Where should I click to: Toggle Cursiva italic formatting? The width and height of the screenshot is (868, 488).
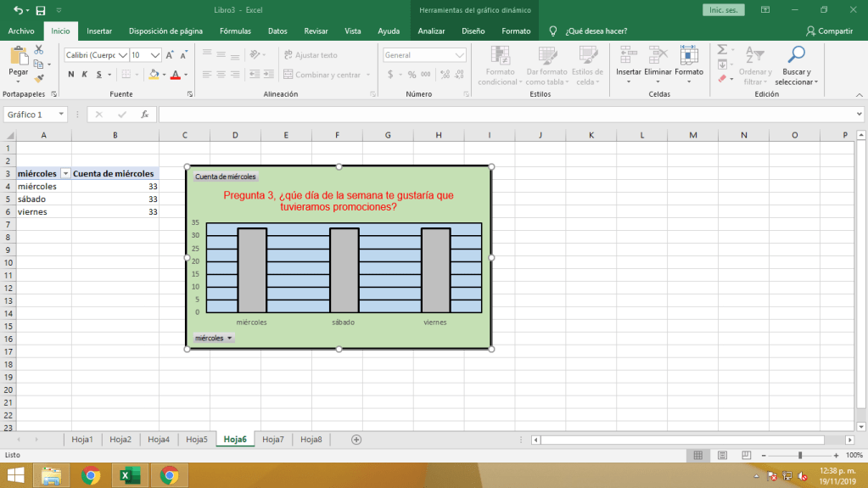[85, 75]
